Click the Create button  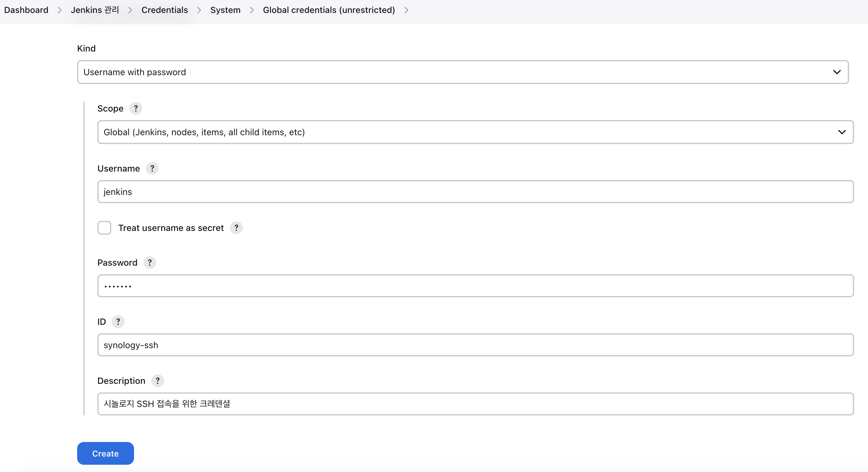coord(105,453)
